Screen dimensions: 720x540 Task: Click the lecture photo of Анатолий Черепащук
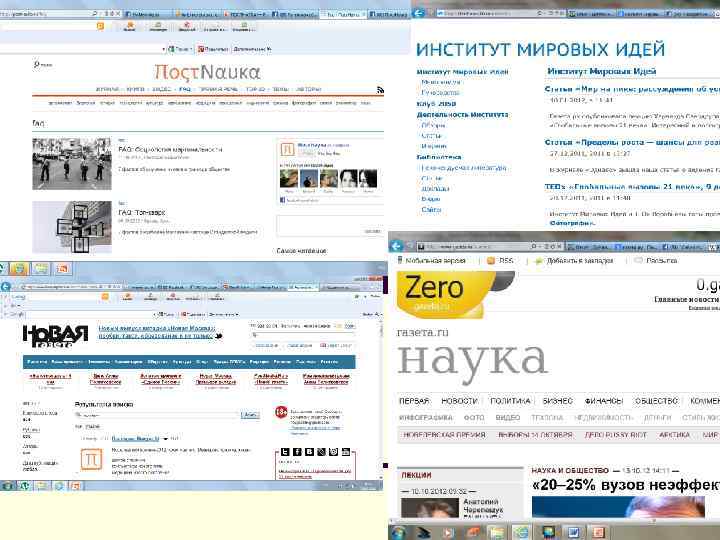430,507
